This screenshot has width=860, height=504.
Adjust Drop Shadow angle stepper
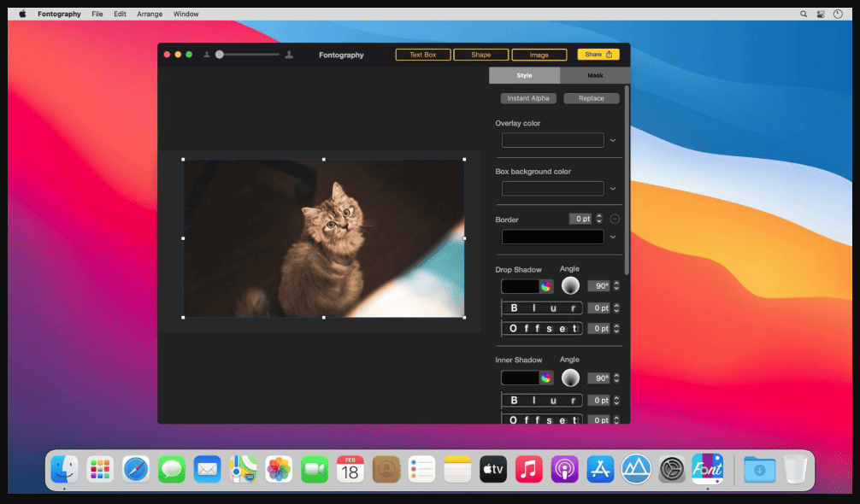(x=616, y=286)
